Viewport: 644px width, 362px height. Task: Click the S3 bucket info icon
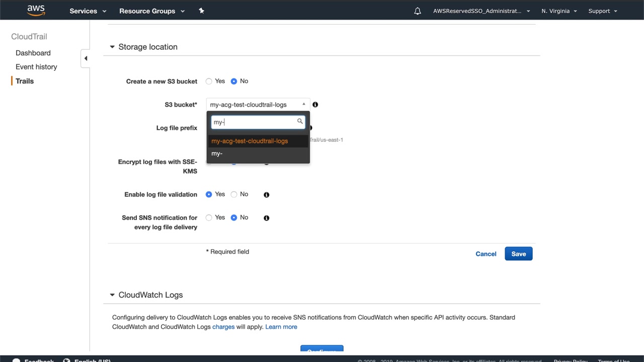click(315, 105)
